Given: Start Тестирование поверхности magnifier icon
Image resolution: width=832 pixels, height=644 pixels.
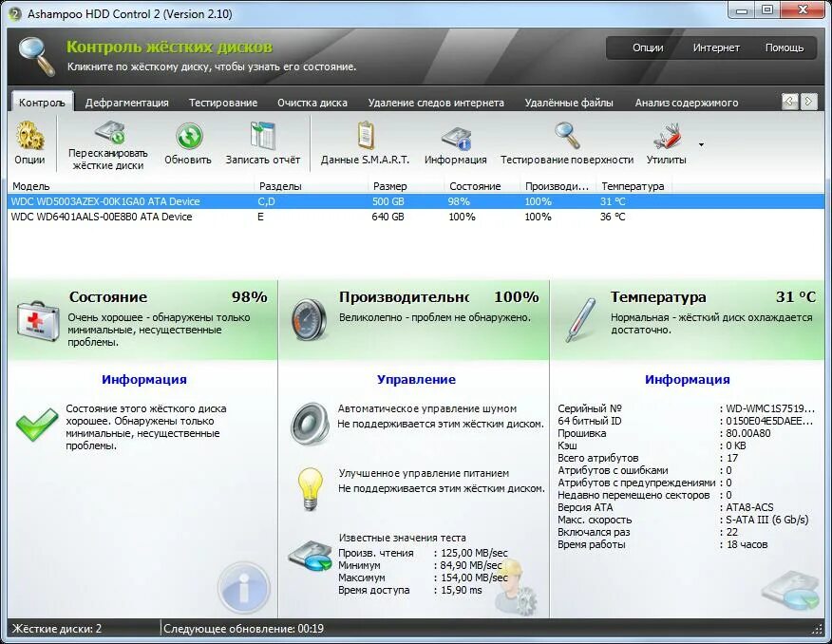Looking at the screenshot, I should [567, 136].
